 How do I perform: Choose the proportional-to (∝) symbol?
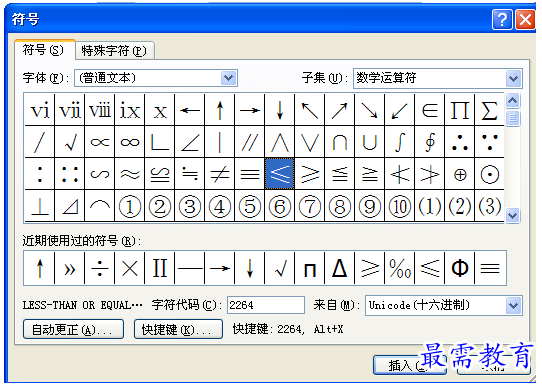pos(100,142)
